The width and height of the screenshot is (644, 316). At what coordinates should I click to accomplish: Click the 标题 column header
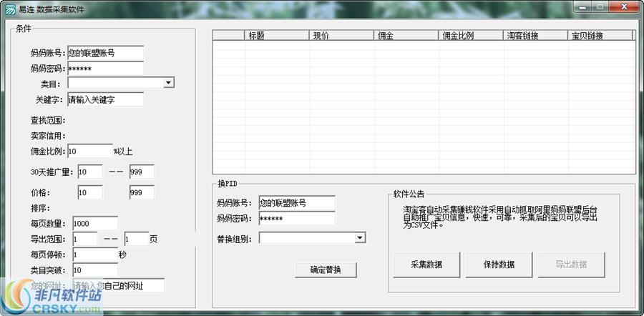click(x=276, y=36)
